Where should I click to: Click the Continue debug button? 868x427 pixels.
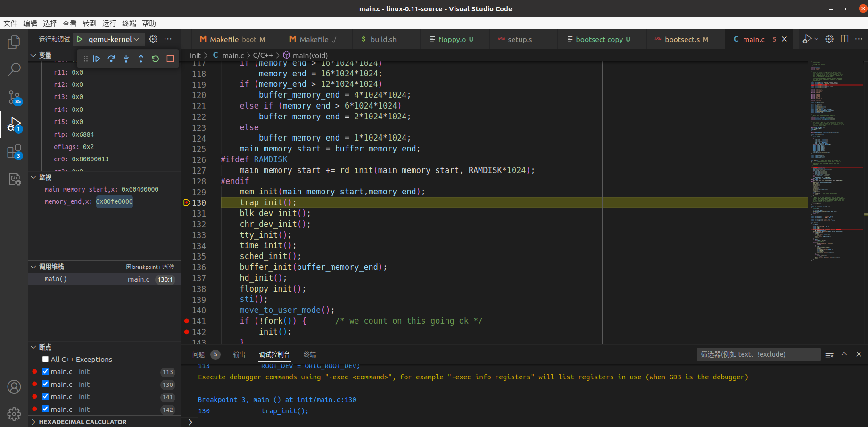tap(97, 59)
